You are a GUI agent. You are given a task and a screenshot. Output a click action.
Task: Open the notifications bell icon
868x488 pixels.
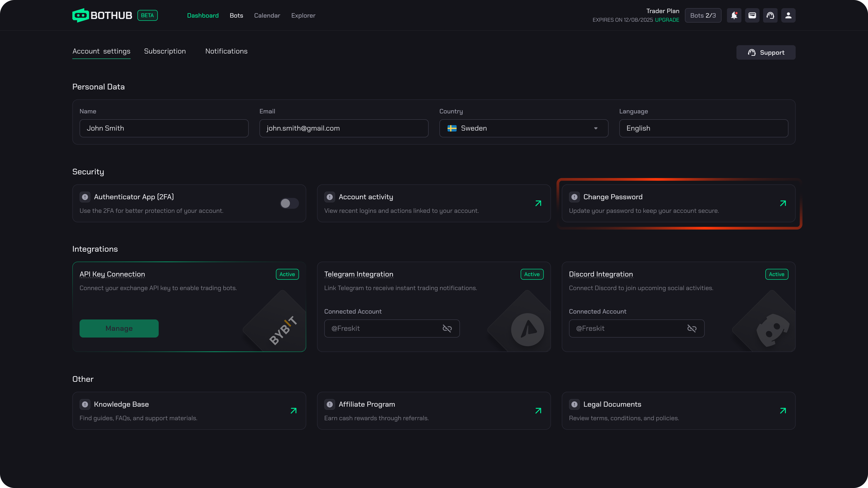[734, 16]
